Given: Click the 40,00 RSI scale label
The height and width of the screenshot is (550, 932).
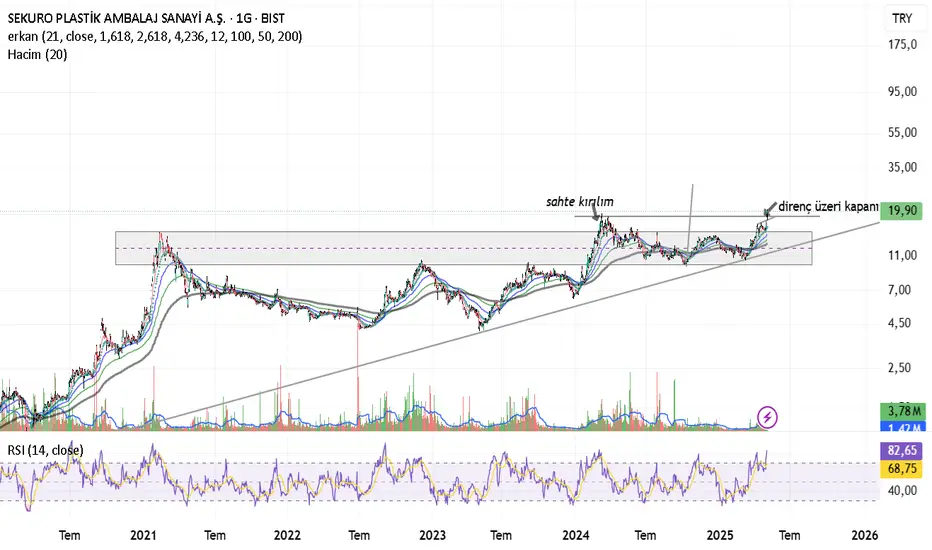Looking at the screenshot, I should click(902, 491).
